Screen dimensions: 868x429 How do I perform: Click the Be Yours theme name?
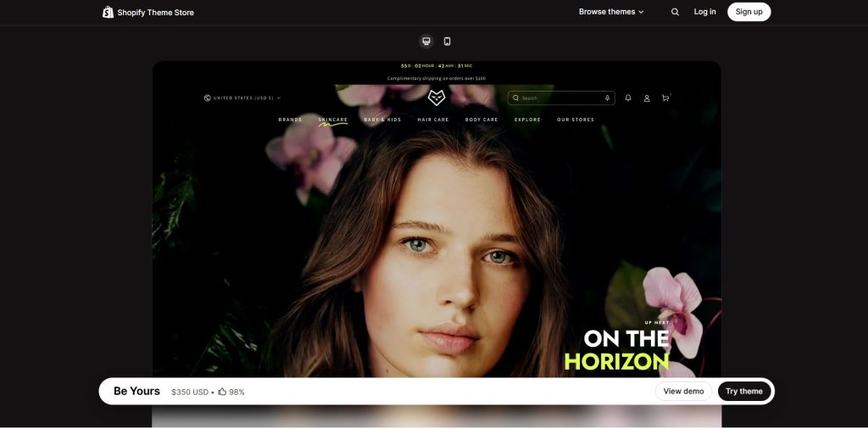136,392
